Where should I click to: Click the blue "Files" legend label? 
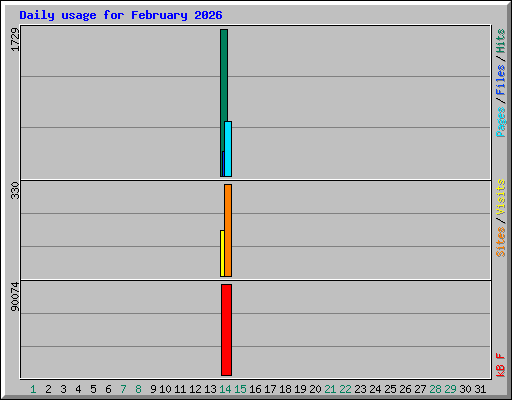click(500, 79)
